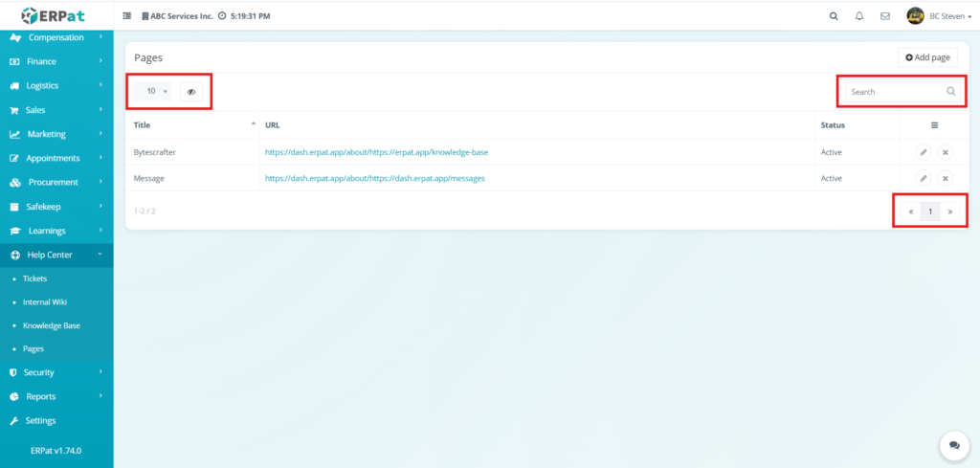Open the Bytescrafter knowledge-base URL link
Screen dimensions: 980x468
(x=377, y=152)
